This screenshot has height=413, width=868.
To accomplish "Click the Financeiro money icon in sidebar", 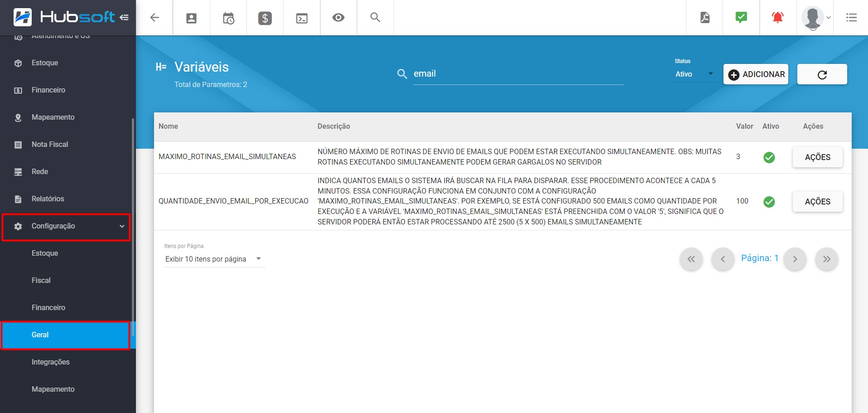I will [x=18, y=90].
